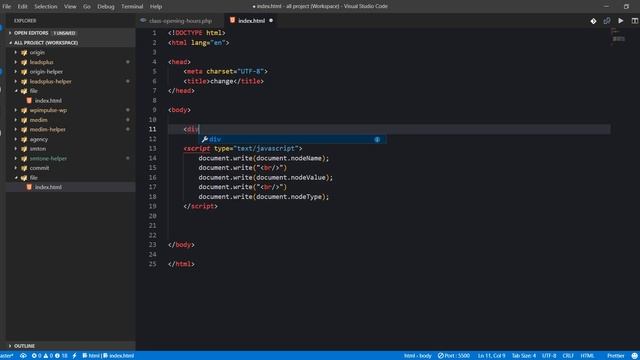640x360 pixels.
Task: Click the <title>change</title> line
Action: [x=223, y=81]
